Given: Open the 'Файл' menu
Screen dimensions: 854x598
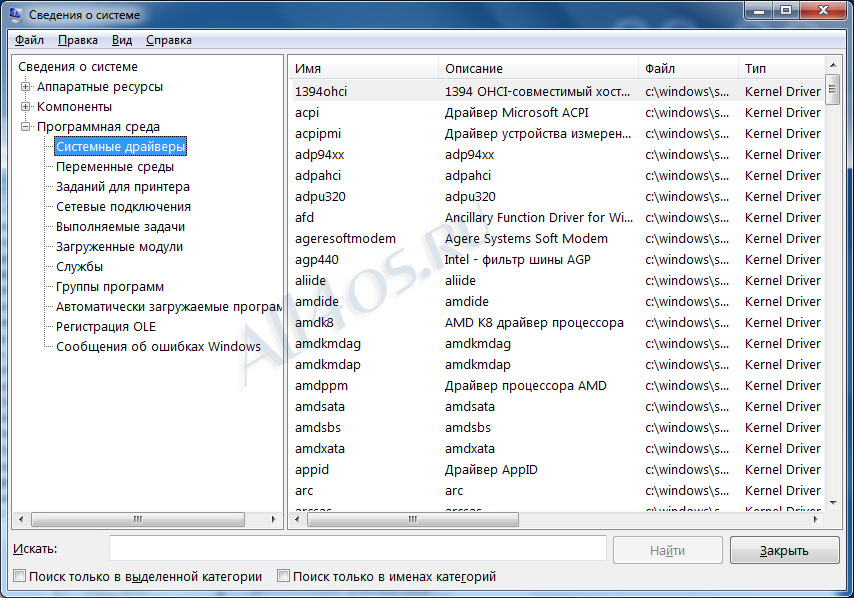Looking at the screenshot, I should point(29,40).
